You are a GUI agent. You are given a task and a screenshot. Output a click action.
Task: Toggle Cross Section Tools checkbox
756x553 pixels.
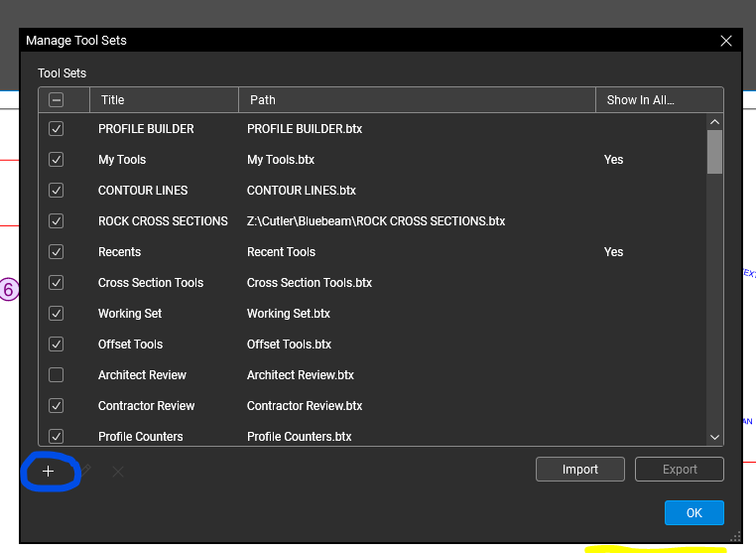click(56, 283)
